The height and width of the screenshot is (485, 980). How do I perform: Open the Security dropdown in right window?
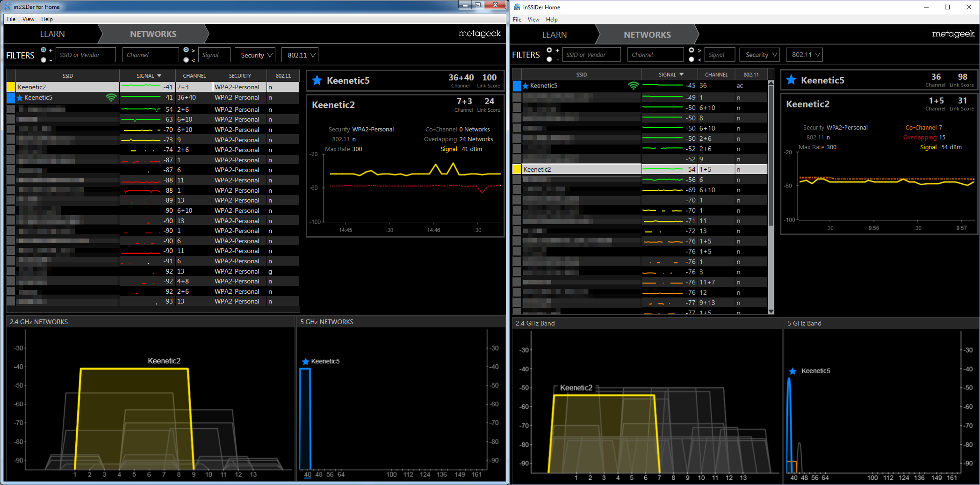point(759,55)
